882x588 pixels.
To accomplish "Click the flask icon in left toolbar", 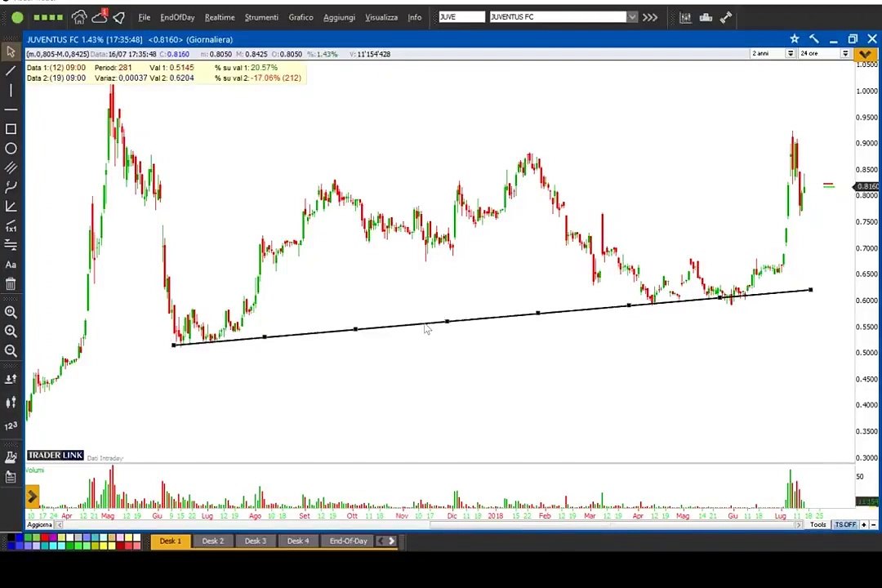I will coord(11,457).
